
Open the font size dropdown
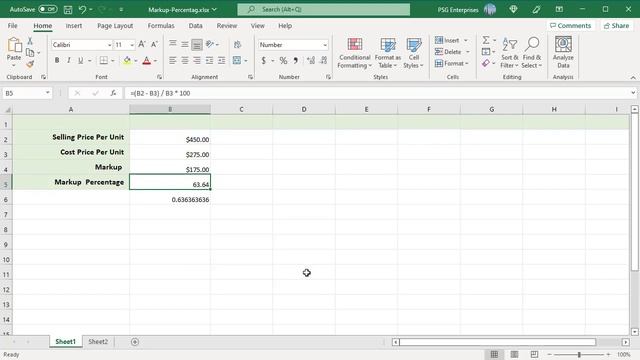[x=132, y=45]
